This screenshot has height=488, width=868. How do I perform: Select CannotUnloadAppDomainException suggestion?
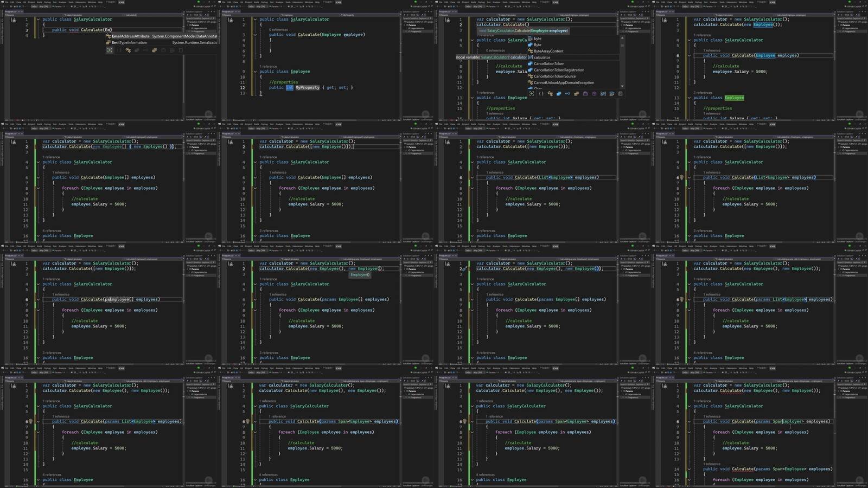[573, 83]
